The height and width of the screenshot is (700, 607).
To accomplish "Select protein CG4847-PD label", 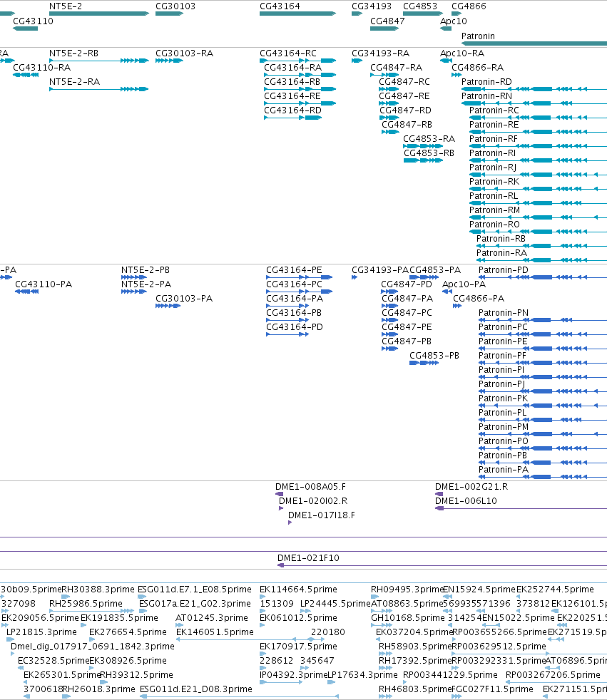I will pyautogui.click(x=407, y=284).
